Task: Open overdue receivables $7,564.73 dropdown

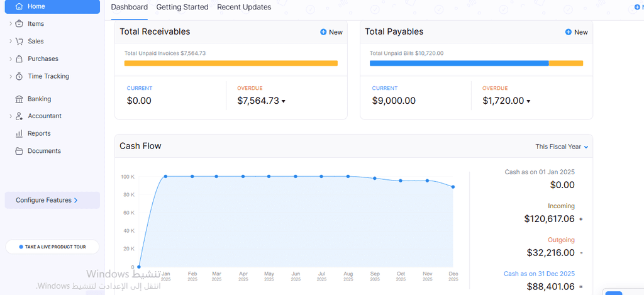Action: coord(284,101)
